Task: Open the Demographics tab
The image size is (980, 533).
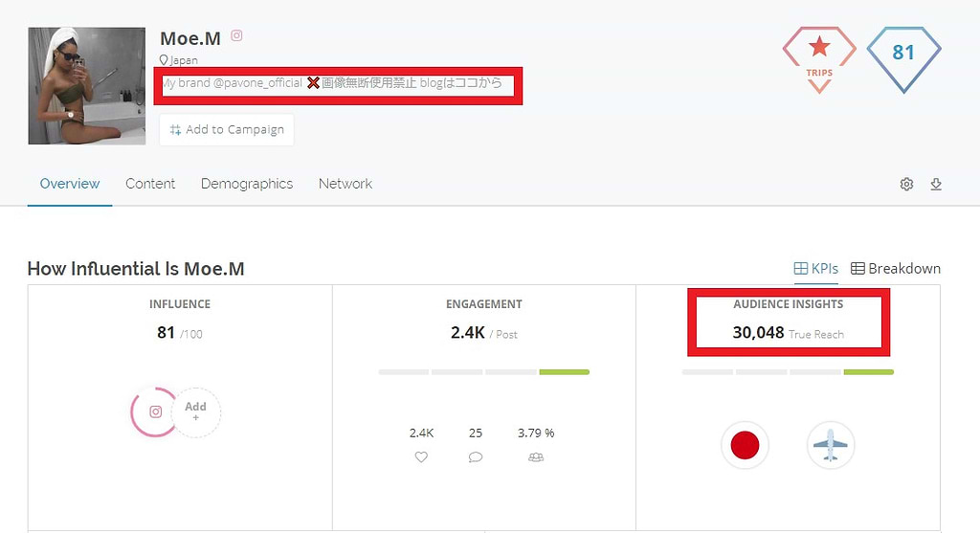Action: point(247,184)
